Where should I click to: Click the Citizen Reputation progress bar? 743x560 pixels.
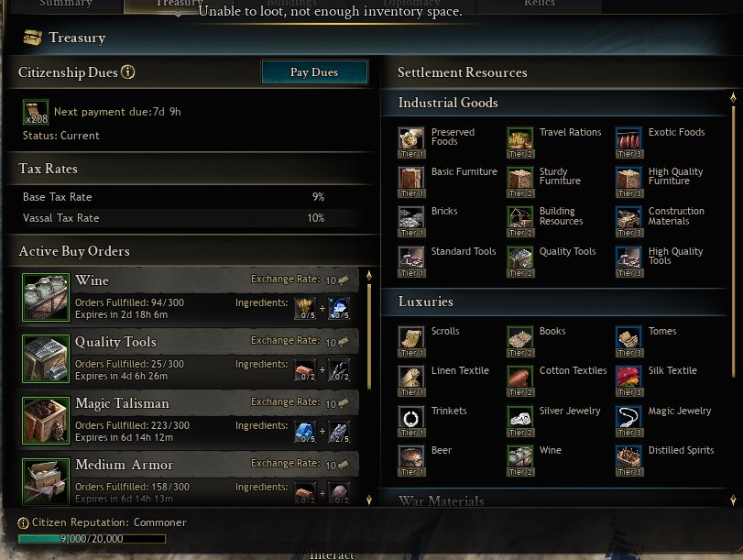pyautogui.click(x=92, y=539)
